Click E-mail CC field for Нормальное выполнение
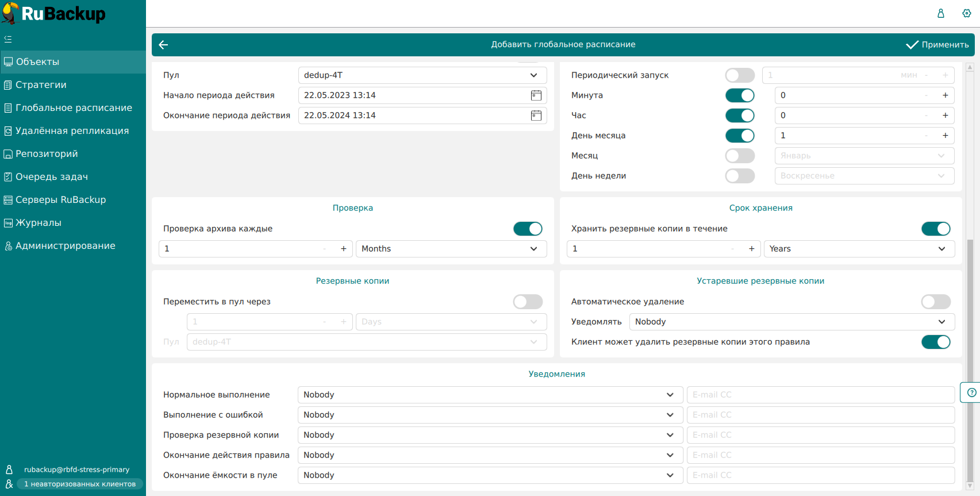980x496 pixels. pyautogui.click(x=820, y=395)
